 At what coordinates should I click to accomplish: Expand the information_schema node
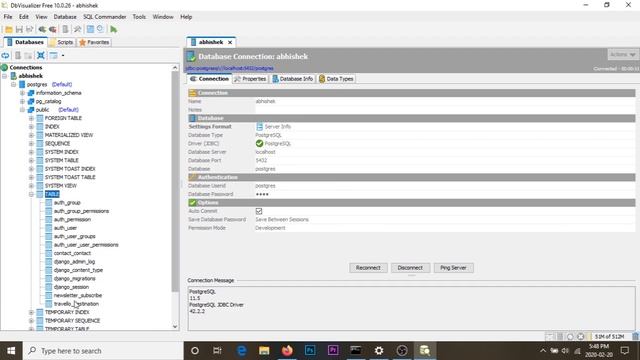click(22, 93)
